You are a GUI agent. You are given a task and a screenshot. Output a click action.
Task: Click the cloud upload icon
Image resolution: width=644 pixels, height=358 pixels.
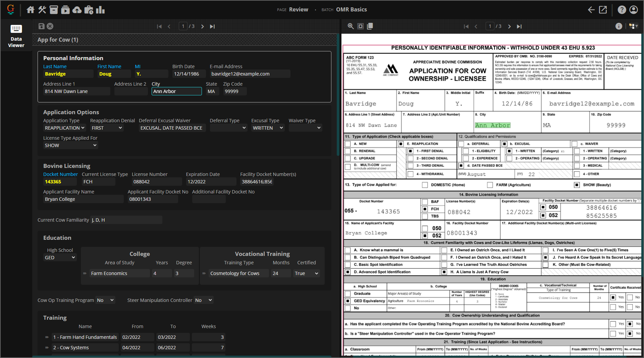coord(77,10)
